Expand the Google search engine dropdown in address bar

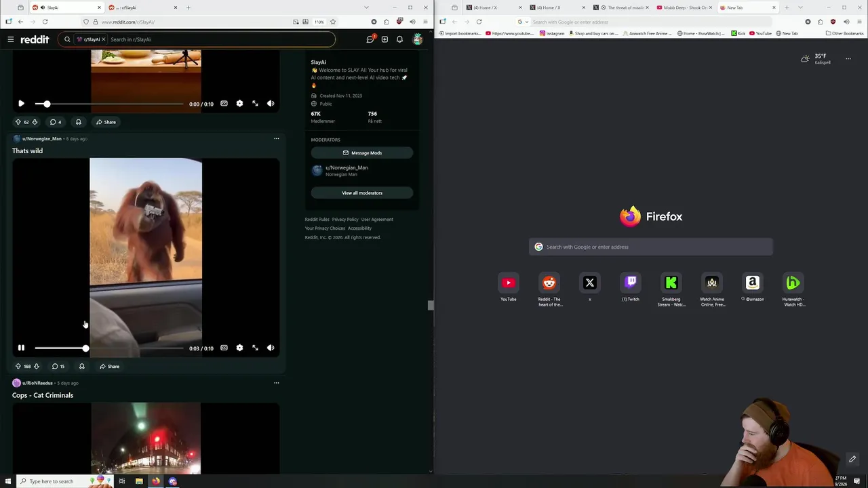click(523, 22)
